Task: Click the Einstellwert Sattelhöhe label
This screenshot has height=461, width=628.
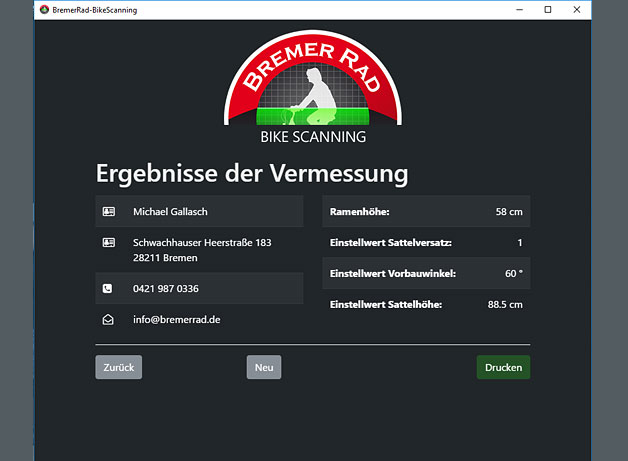Action: tap(386, 304)
